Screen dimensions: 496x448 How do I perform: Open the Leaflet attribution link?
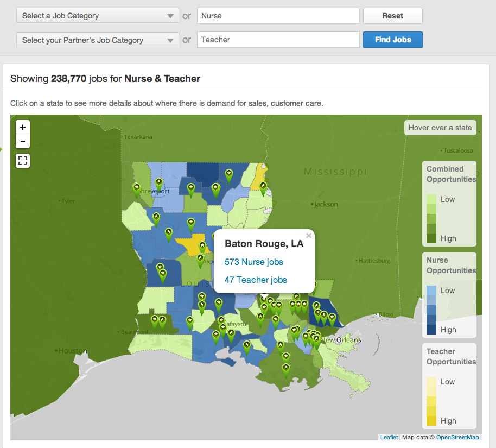[389, 437]
